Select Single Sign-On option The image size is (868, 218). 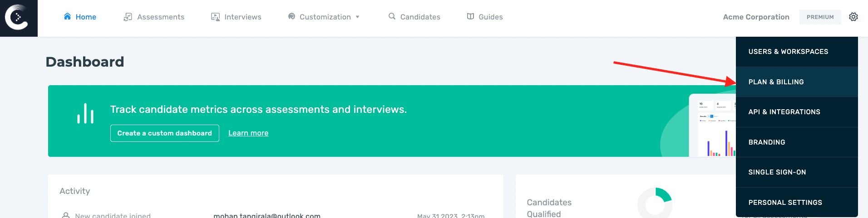[777, 172]
